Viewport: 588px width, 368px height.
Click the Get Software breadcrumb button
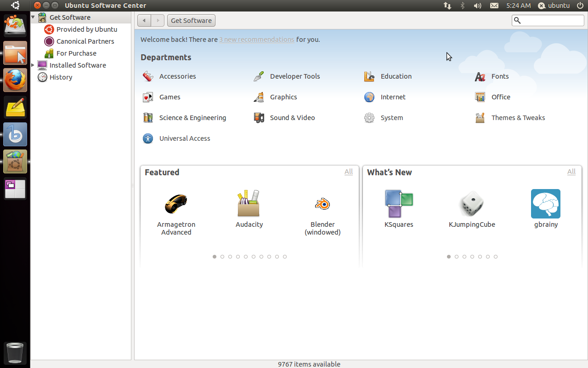pos(191,21)
